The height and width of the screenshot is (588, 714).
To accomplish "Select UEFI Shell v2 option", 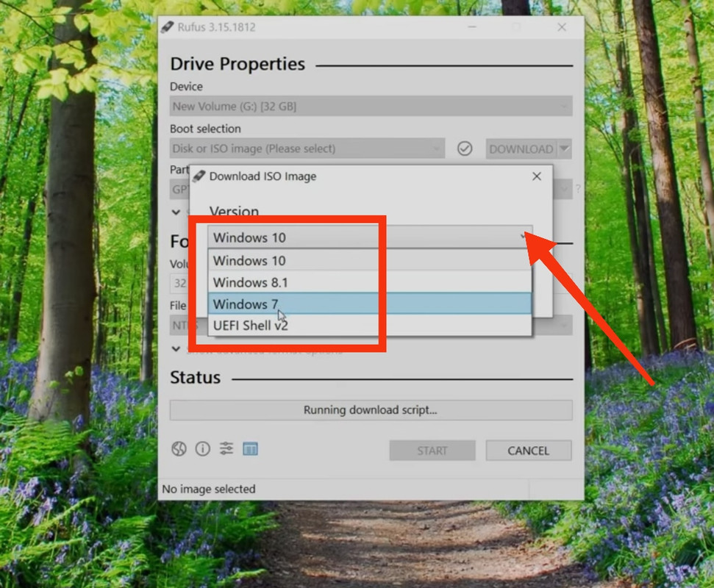I will [369, 325].
